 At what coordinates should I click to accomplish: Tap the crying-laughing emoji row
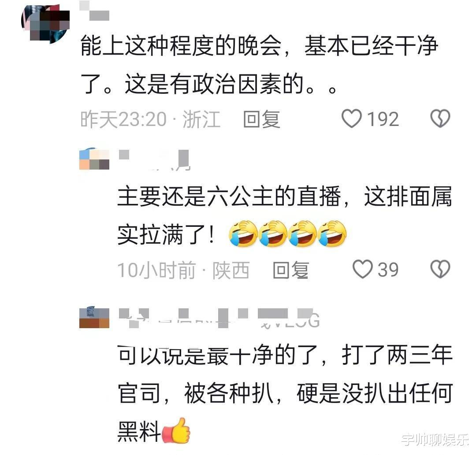pyautogui.click(x=287, y=233)
